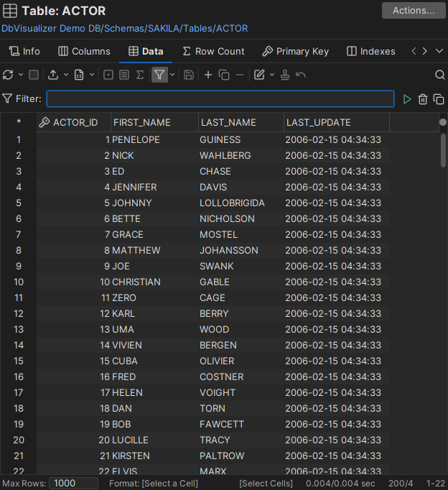
Task: Click the JOHANSSON cell
Action: (x=241, y=250)
